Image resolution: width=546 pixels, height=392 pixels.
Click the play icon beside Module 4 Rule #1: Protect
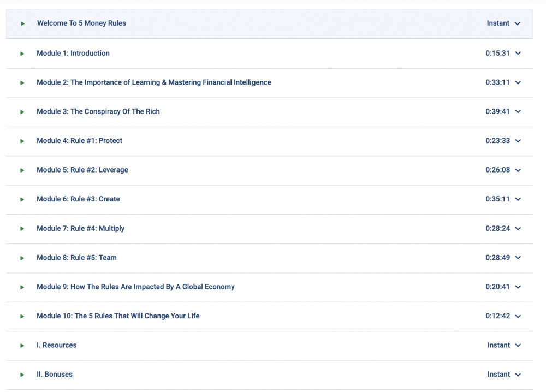(22, 141)
